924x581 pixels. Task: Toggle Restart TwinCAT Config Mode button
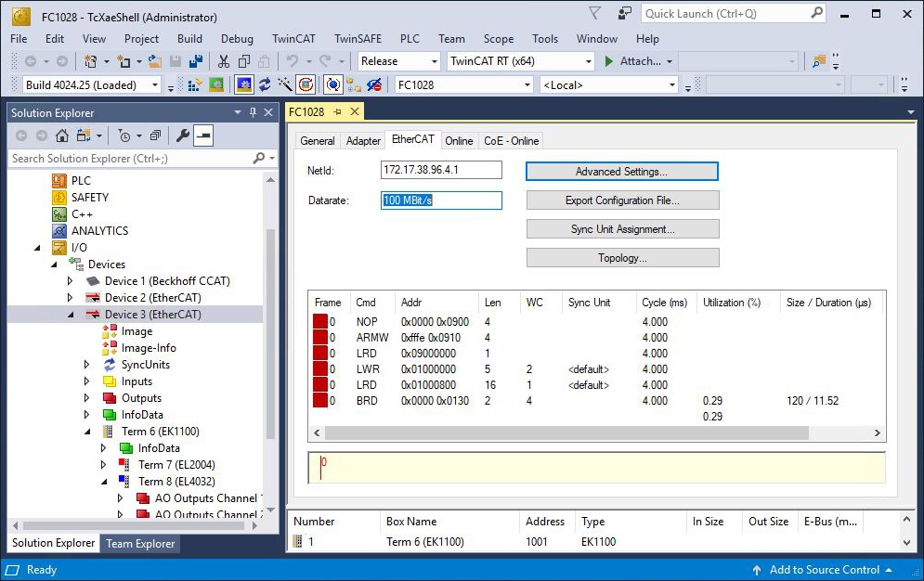tap(244, 85)
